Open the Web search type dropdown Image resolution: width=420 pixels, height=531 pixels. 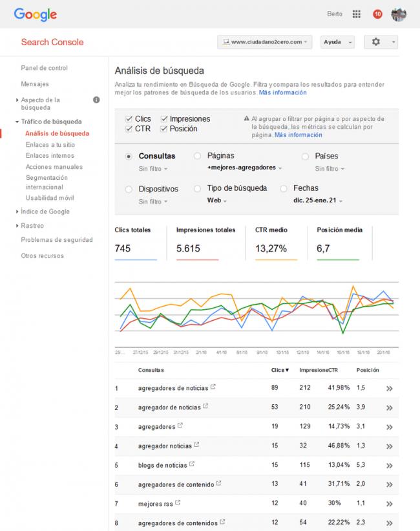coord(217,200)
